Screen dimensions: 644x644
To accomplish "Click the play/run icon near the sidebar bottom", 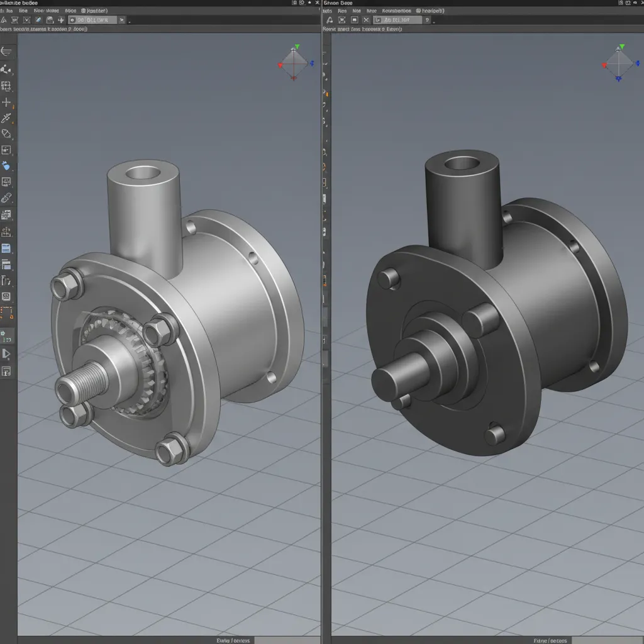I will [x=8, y=354].
